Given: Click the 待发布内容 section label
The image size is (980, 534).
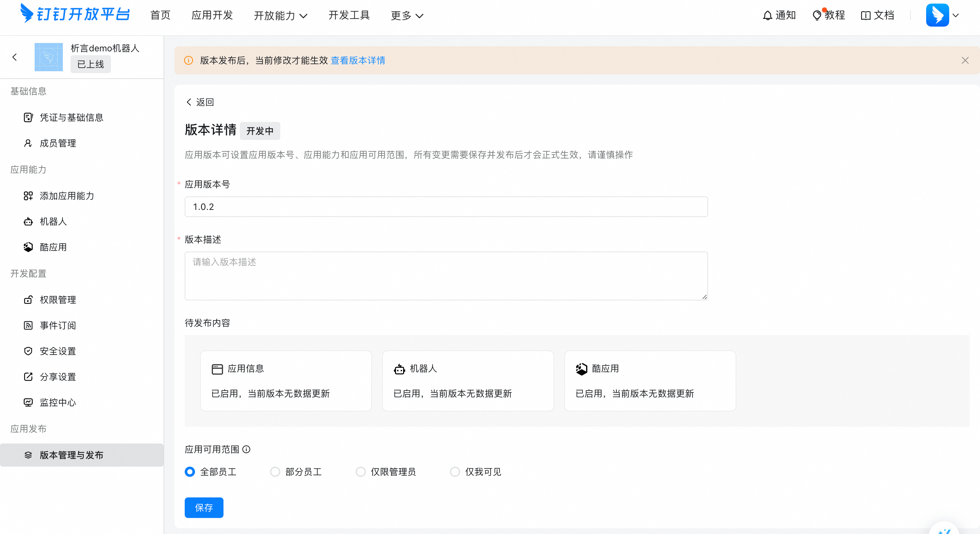Looking at the screenshot, I should tap(207, 323).
